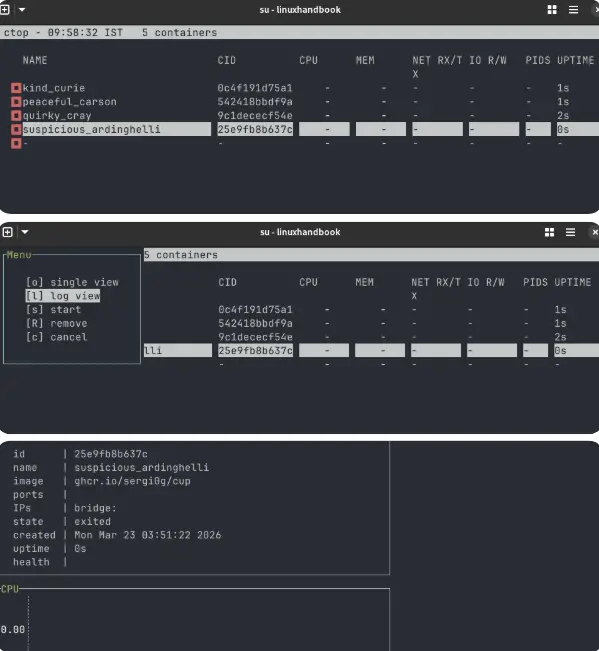This screenshot has width=599, height=651.
Task: Click status icon of the unnamed last container
Action: click(16, 143)
